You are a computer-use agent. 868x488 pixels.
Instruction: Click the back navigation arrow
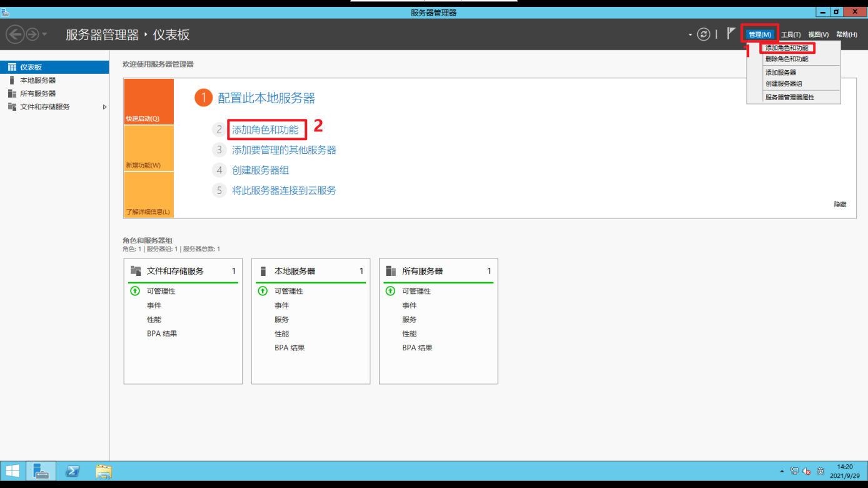[x=14, y=34]
